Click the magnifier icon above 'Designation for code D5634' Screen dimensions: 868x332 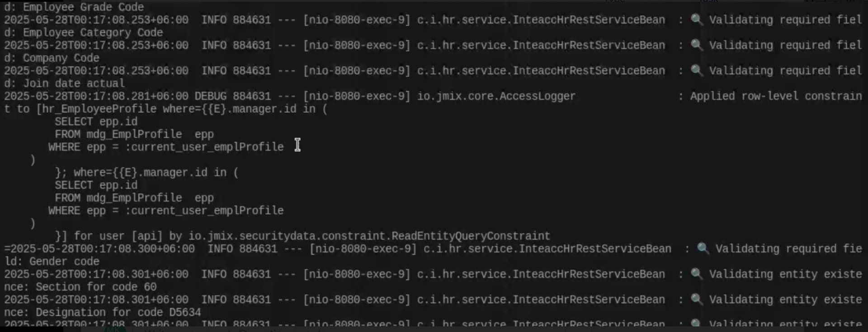coord(697,299)
